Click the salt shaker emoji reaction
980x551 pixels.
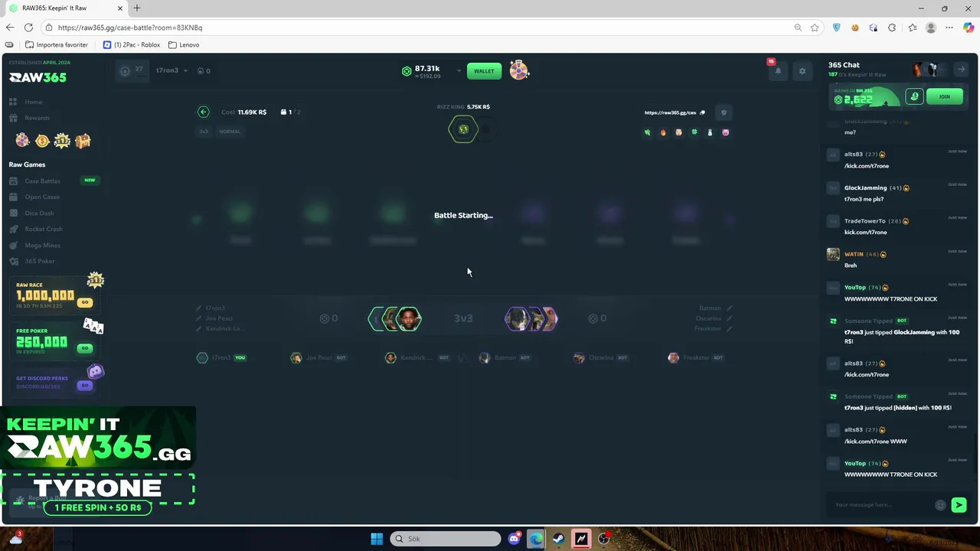click(710, 132)
